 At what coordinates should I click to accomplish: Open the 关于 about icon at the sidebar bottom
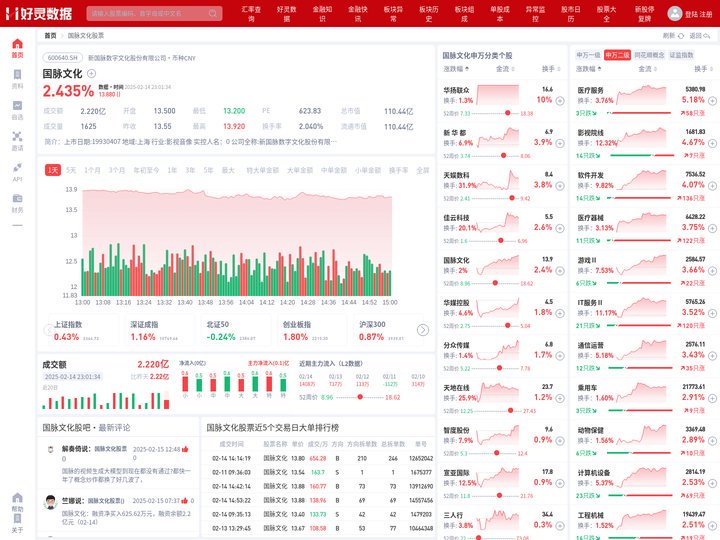point(17,519)
